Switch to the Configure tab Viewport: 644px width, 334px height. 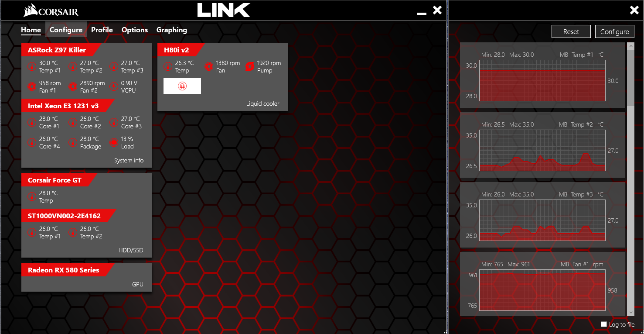coord(66,30)
